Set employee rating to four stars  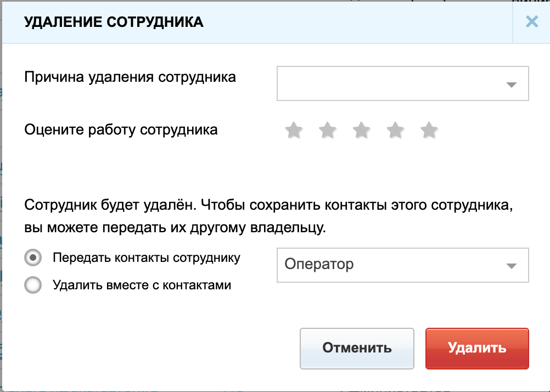coord(395,131)
